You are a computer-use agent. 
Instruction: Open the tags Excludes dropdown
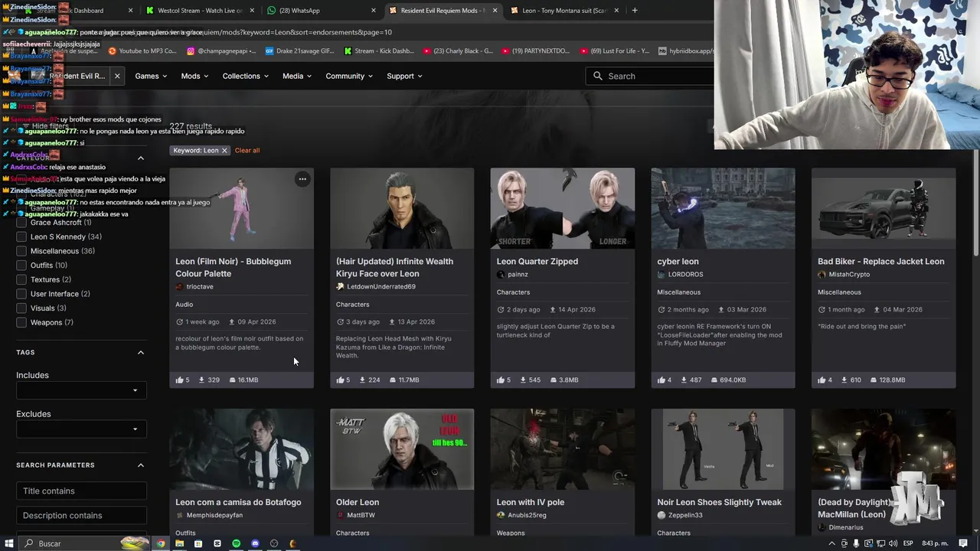click(x=81, y=429)
